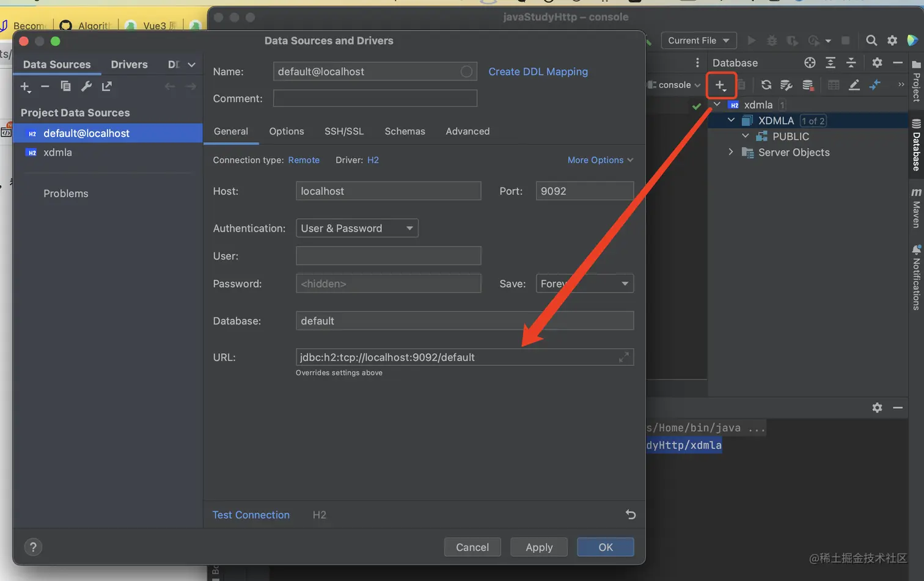Image resolution: width=924 pixels, height=581 pixels.
Task: Focus the Host input field
Action: pyautogui.click(x=389, y=191)
